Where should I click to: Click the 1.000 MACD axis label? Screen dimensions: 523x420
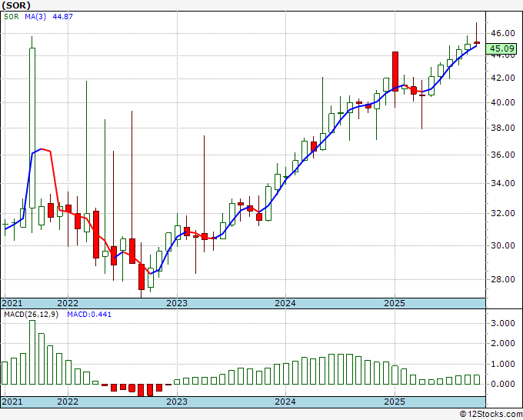(503, 364)
